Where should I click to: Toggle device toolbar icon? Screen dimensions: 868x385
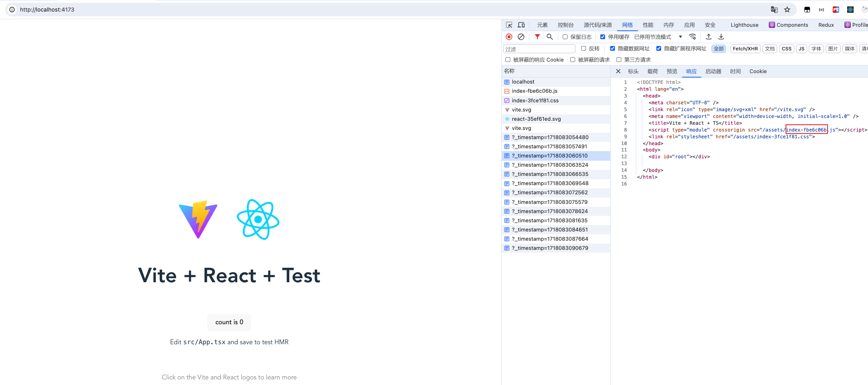coord(521,25)
